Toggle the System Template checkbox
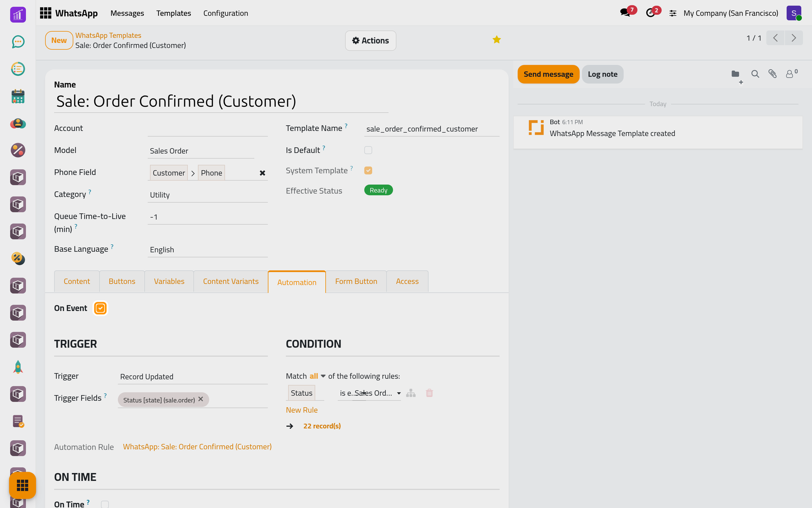 368,170
